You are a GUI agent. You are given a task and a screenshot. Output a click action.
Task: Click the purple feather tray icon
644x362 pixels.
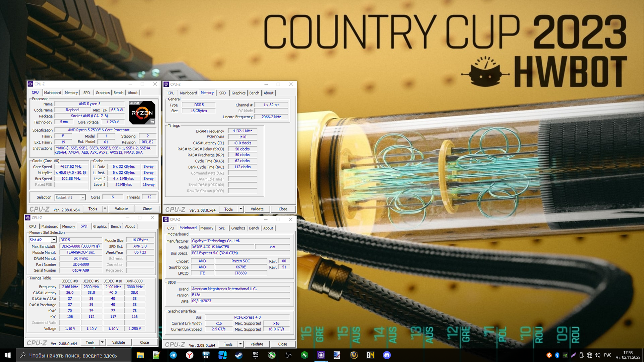(x=573, y=355)
